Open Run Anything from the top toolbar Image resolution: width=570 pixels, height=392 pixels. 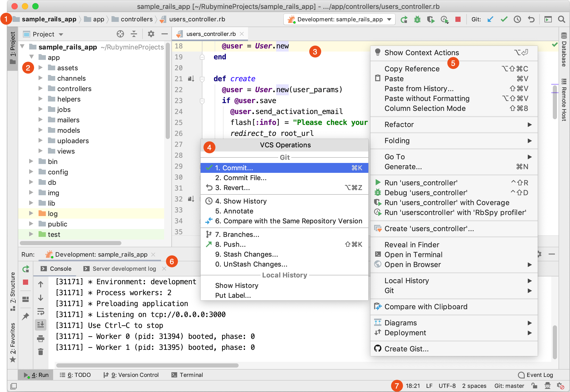pyautogui.click(x=548, y=20)
